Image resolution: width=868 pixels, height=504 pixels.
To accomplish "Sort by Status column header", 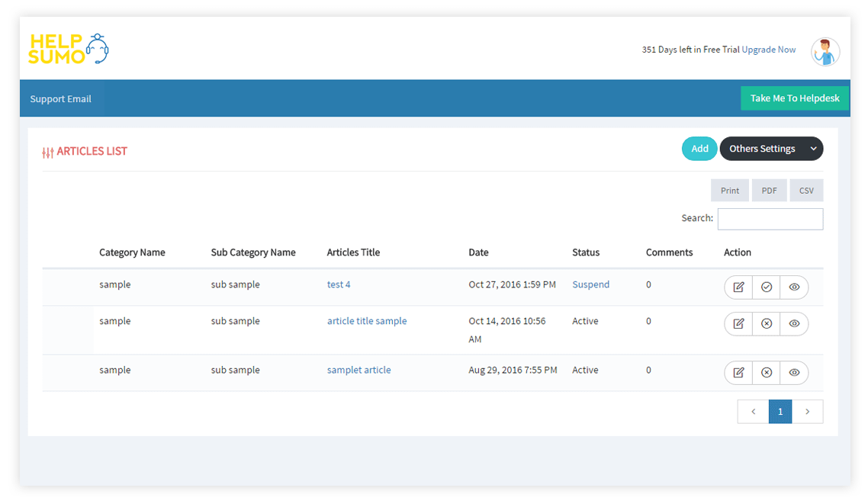I will pyautogui.click(x=586, y=252).
